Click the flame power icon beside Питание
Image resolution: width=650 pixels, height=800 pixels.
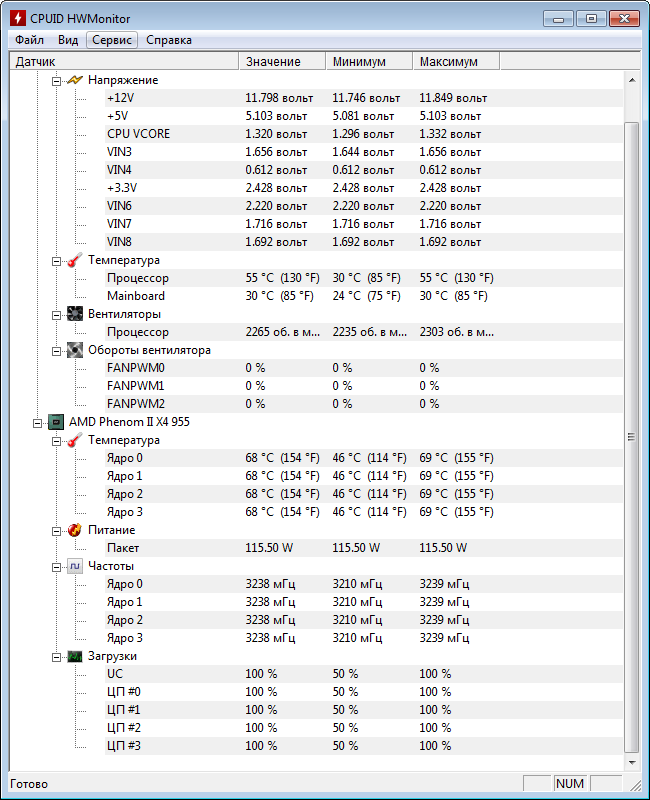pos(74,530)
